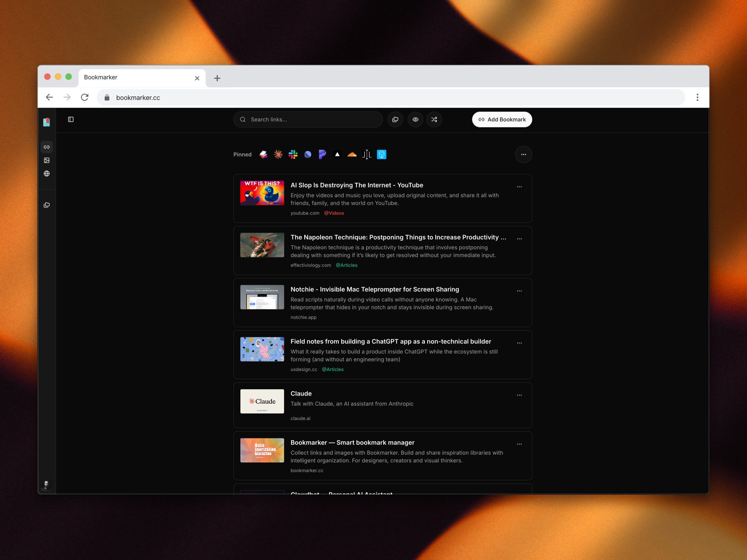Toggle the eye visibility button
The width and height of the screenshot is (747, 560).
pyautogui.click(x=416, y=119)
